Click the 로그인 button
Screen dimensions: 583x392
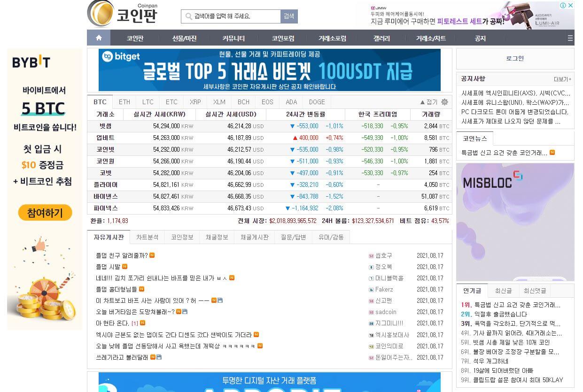515,59
